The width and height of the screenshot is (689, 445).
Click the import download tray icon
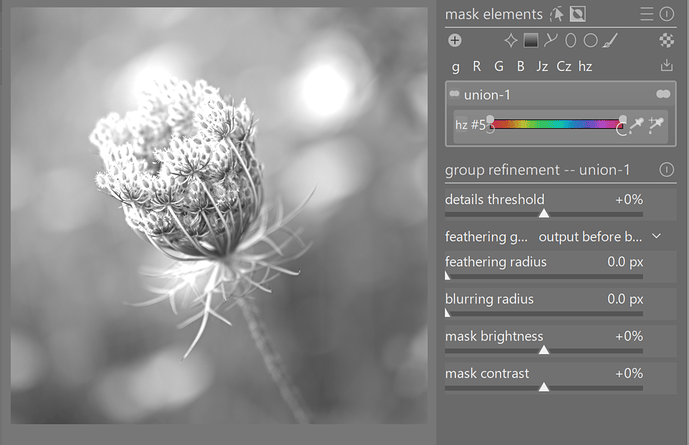[x=667, y=66]
